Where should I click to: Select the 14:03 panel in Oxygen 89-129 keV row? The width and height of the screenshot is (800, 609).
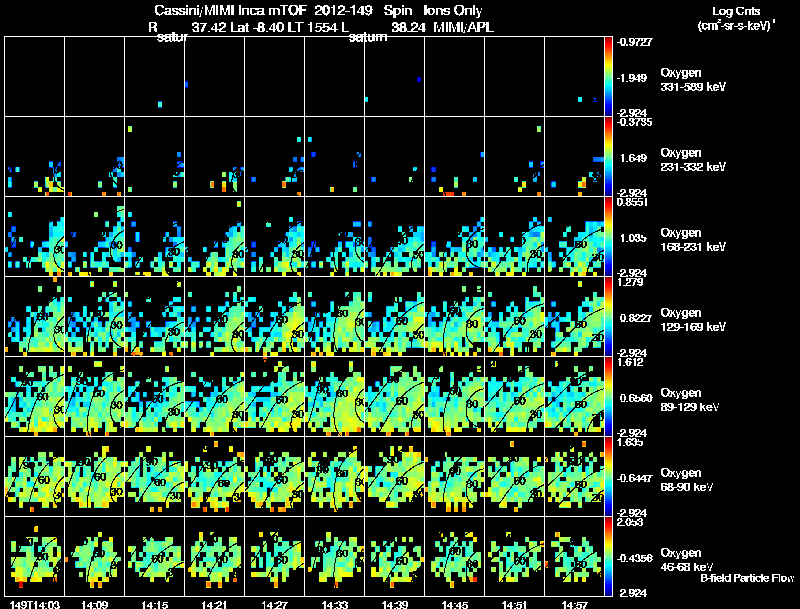[34, 396]
